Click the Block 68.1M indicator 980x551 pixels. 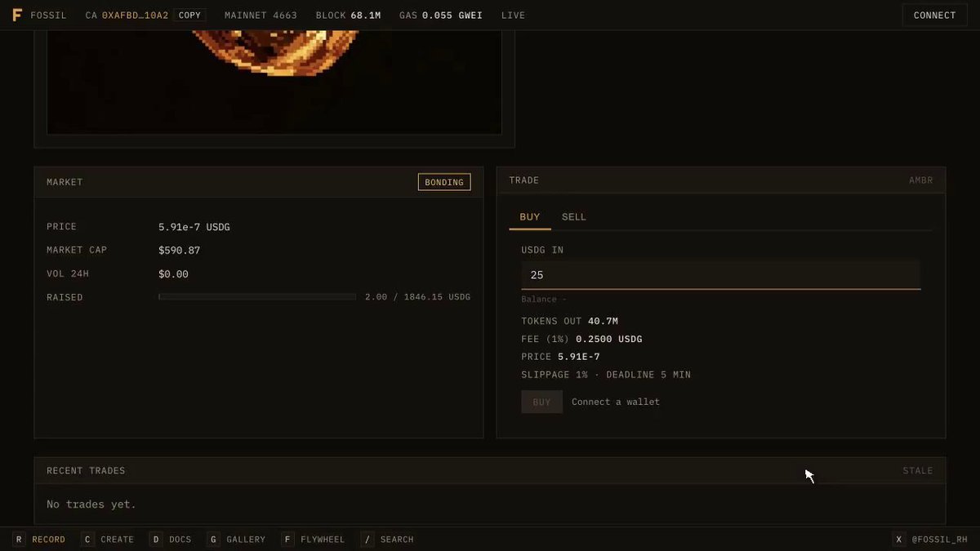click(349, 16)
